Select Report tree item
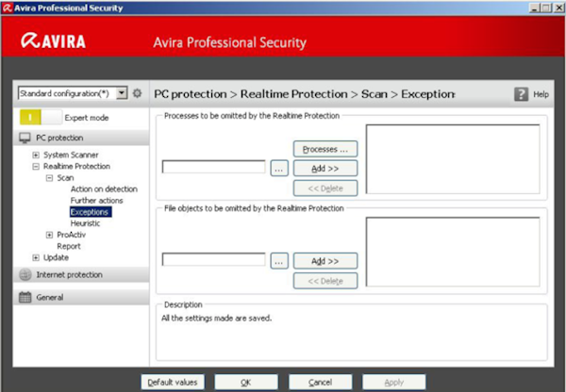Viewport: 566px width, 392px height. pyautogui.click(x=69, y=246)
